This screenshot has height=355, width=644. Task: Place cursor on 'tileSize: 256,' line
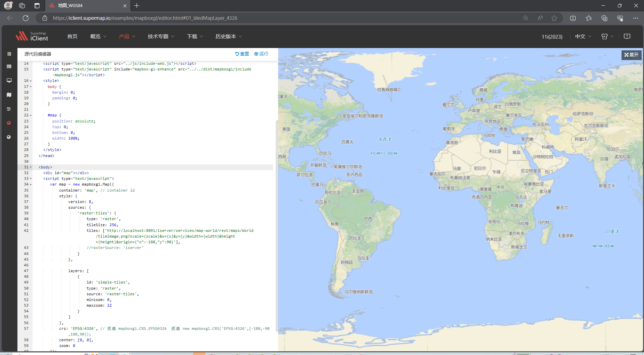(102, 225)
